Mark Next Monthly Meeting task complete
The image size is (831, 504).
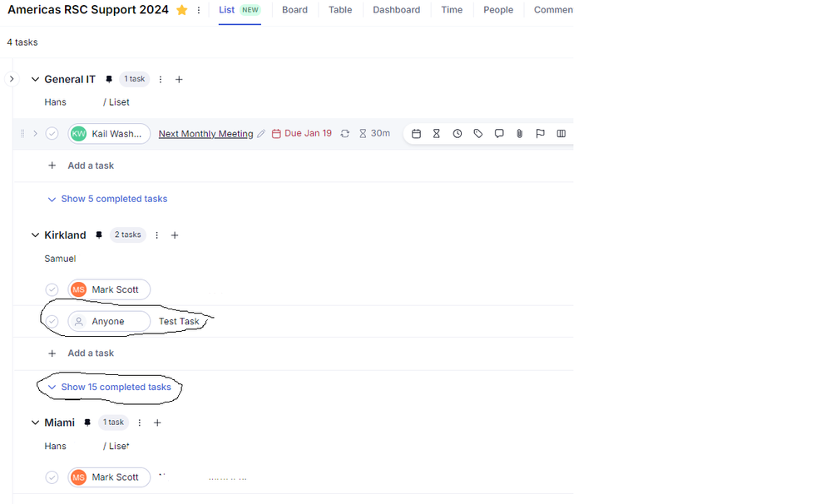(x=52, y=134)
